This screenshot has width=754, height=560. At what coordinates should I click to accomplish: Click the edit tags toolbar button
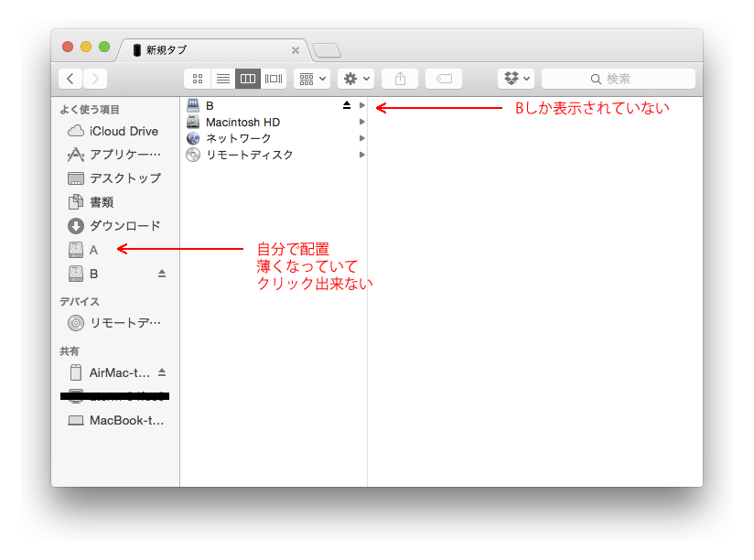[444, 79]
